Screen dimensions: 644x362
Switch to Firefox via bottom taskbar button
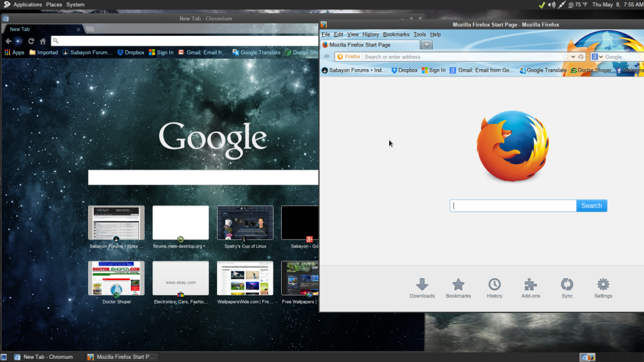[x=122, y=357]
